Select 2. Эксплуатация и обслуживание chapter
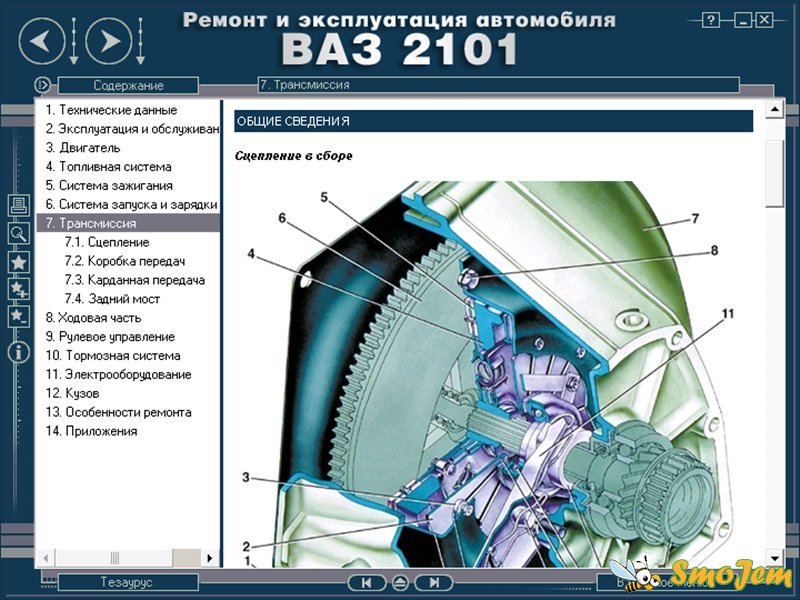 [132, 129]
